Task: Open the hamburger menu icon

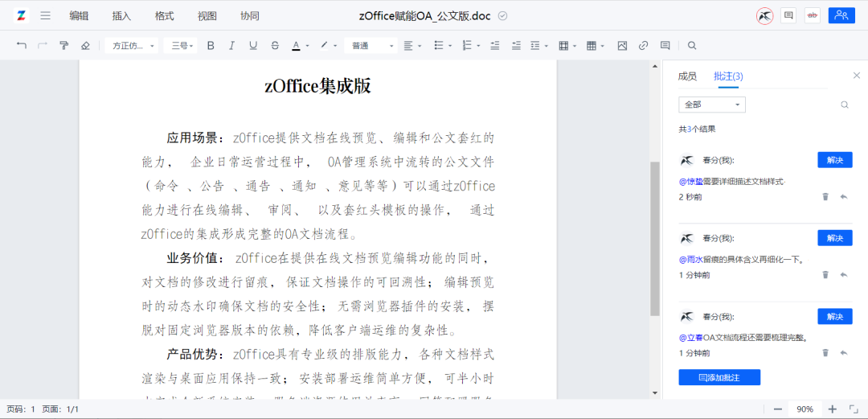Action: pyautogui.click(x=45, y=16)
